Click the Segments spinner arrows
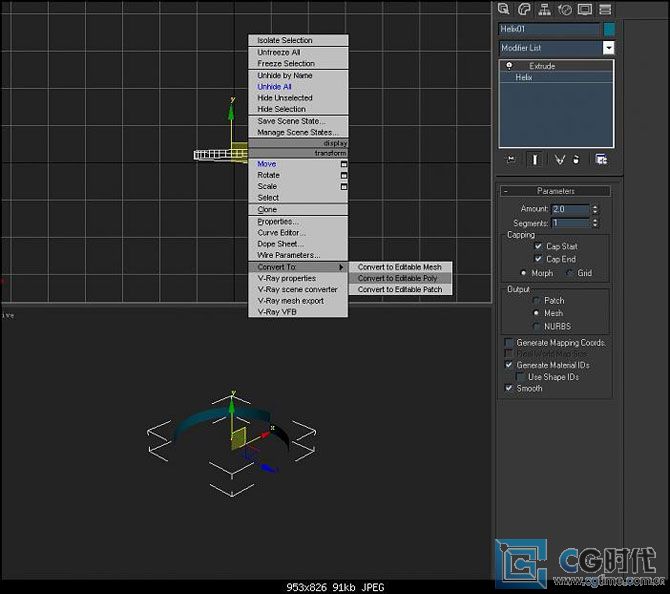Viewport: 670px width, 594px height. click(x=595, y=223)
